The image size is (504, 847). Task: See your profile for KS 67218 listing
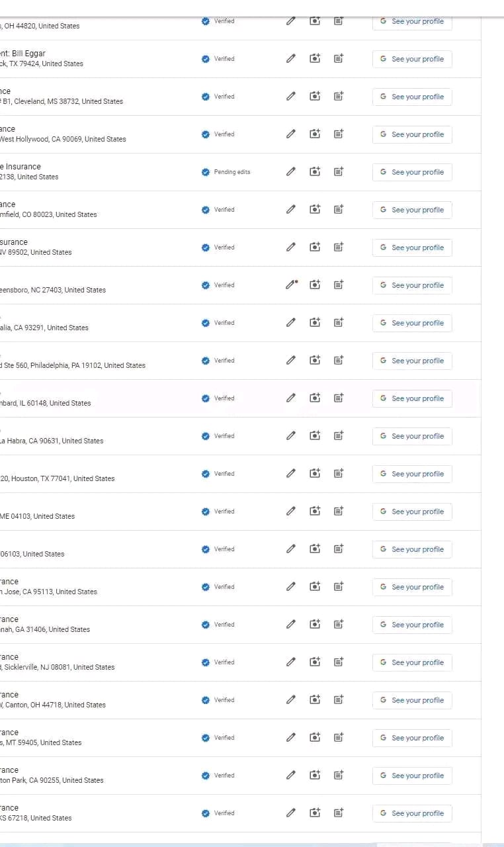pyautogui.click(x=412, y=813)
